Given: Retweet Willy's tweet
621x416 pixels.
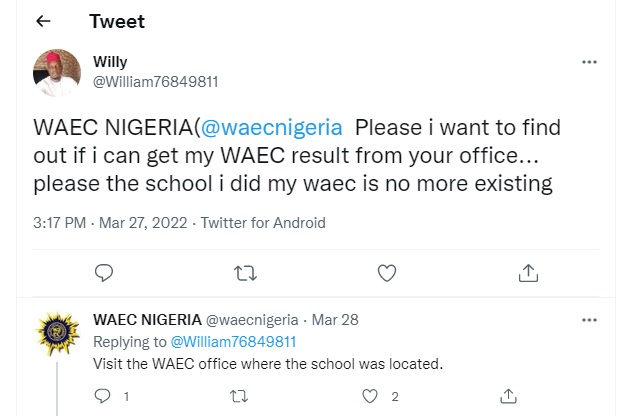Looking at the screenshot, I should [x=246, y=272].
